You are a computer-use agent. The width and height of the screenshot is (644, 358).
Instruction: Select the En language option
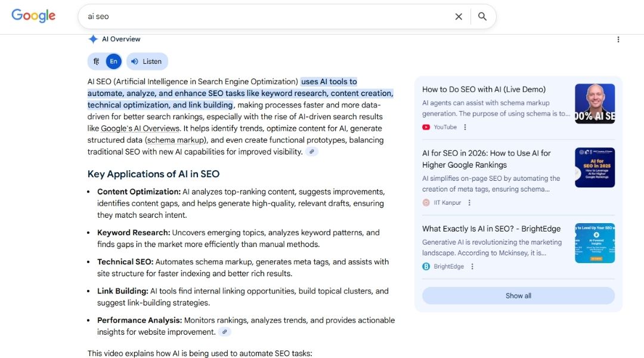(x=113, y=61)
